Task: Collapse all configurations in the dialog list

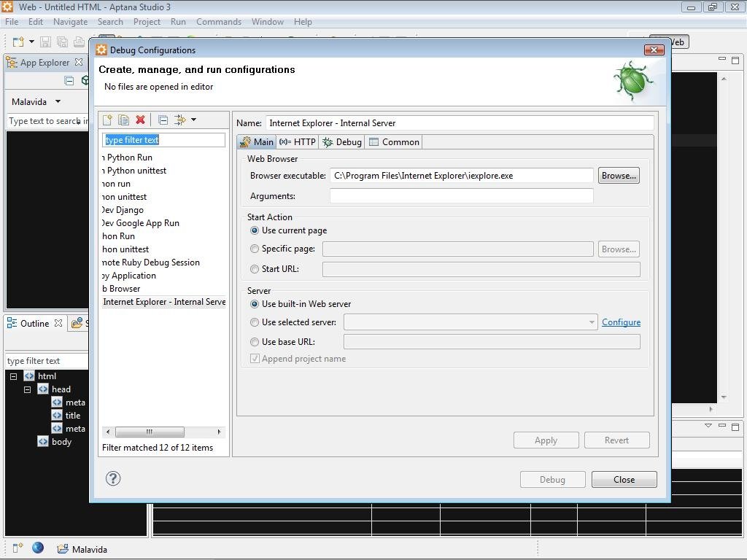Action: 163,120
